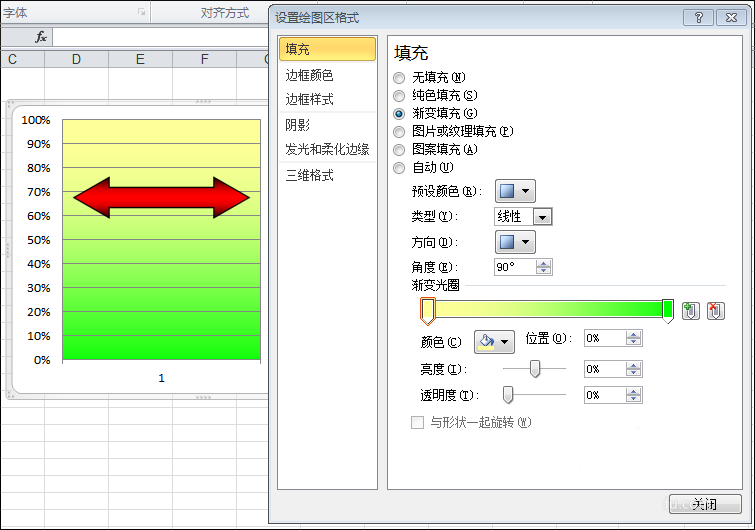Switch to the 边框颜色 category
The height and width of the screenshot is (530, 755).
(x=327, y=75)
